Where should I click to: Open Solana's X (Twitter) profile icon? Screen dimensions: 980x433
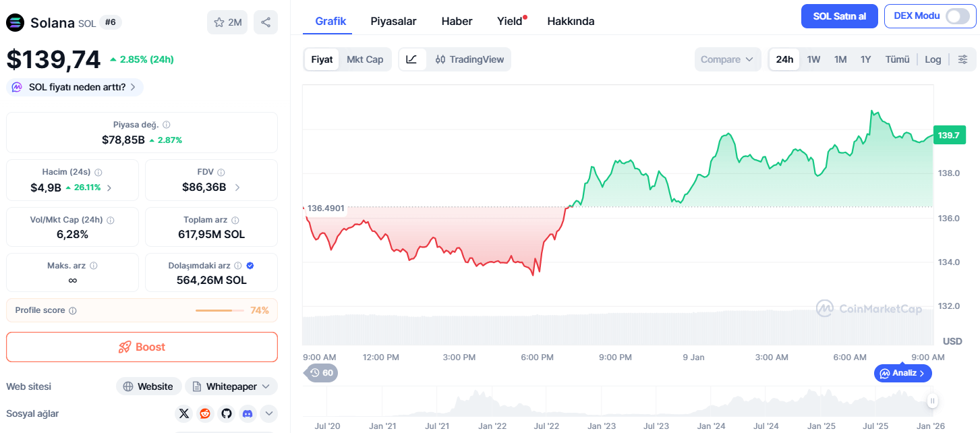(x=183, y=413)
